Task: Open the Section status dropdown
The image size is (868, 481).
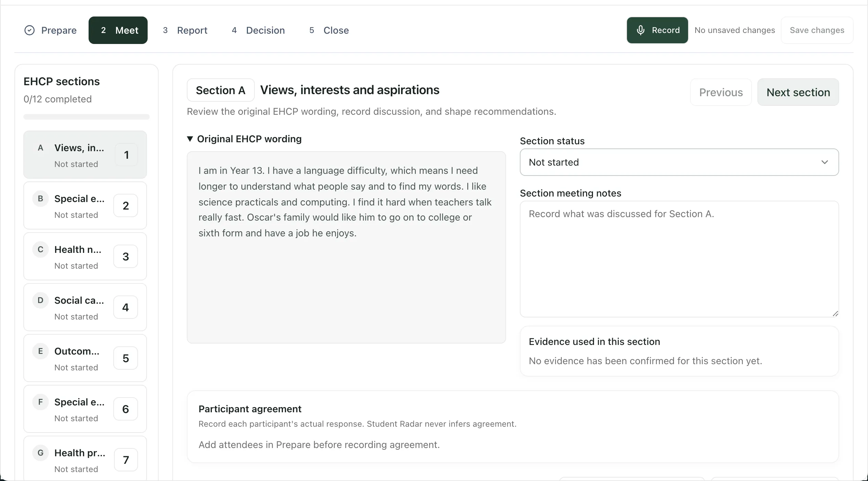Action: point(679,162)
